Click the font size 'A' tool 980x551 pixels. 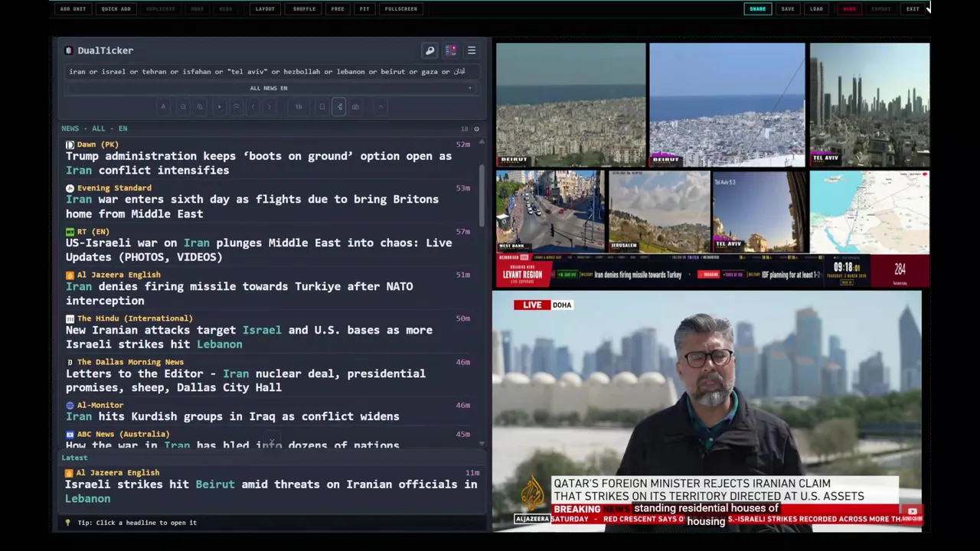point(163,107)
